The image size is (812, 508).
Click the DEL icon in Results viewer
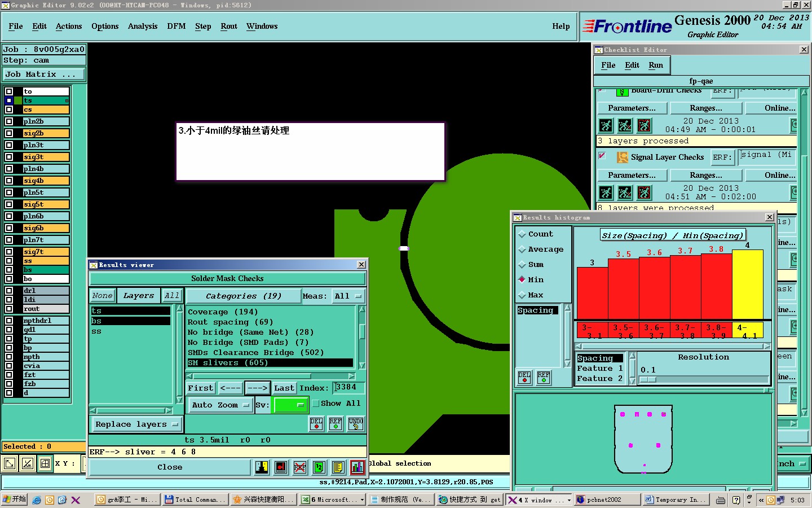pyautogui.click(x=316, y=424)
